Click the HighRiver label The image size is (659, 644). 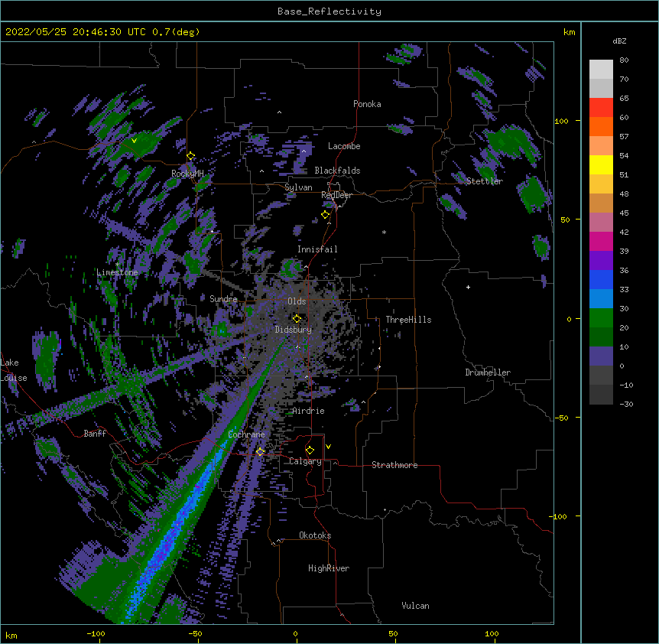tap(329, 568)
